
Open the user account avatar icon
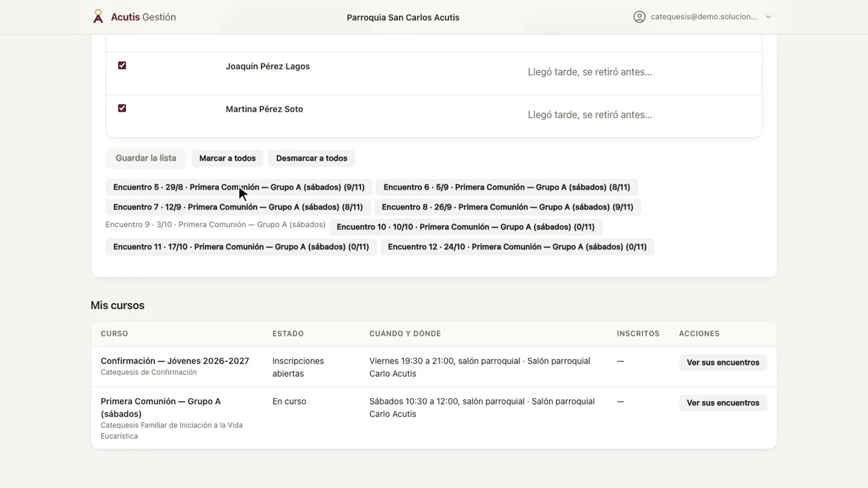click(640, 17)
